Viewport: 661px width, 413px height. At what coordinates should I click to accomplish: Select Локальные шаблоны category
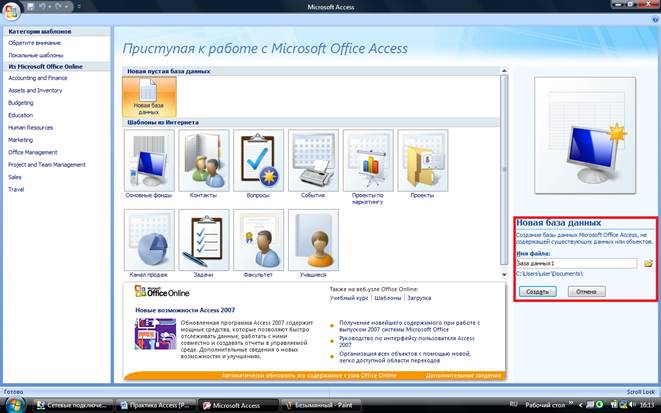36,55
